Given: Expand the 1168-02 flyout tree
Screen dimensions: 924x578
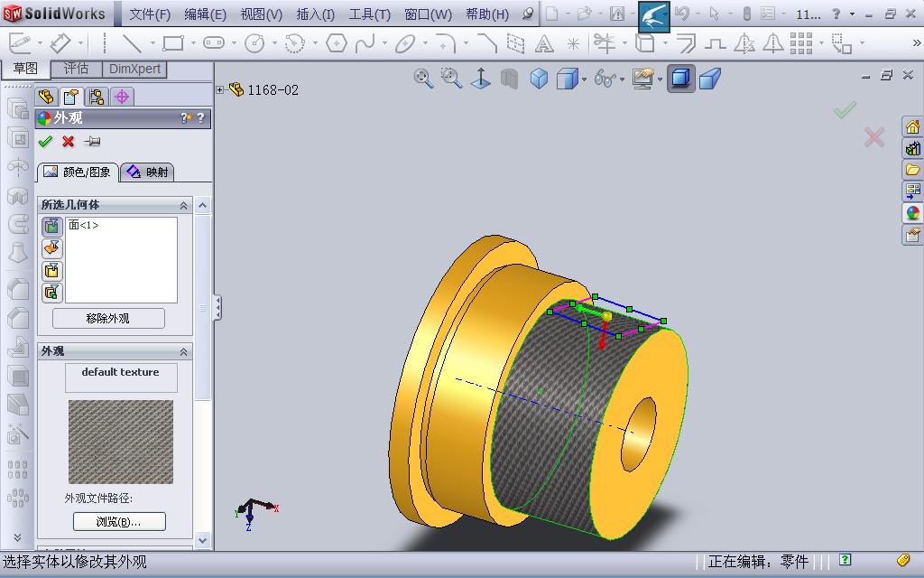Looking at the screenshot, I should [220, 89].
